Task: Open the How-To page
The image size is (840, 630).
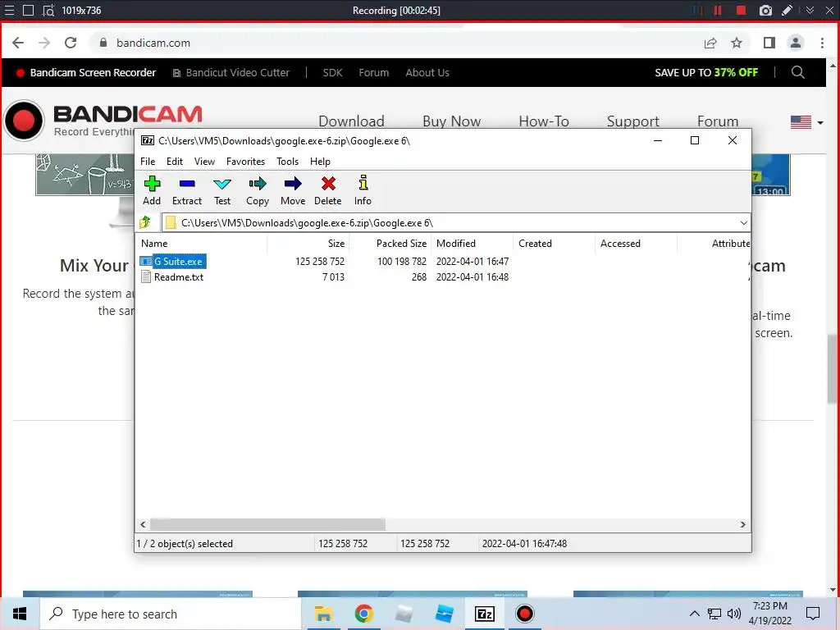Action: (x=544, y=121)
